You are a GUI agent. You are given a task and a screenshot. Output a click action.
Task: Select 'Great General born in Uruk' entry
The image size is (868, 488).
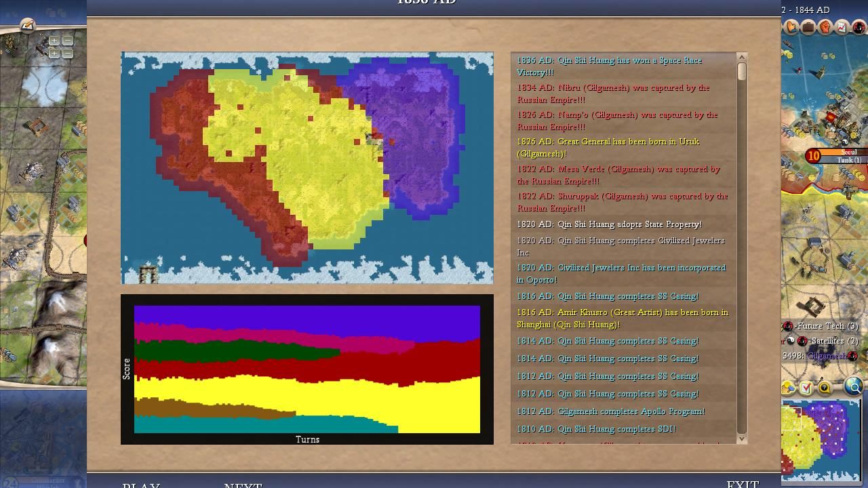[623, 148]
